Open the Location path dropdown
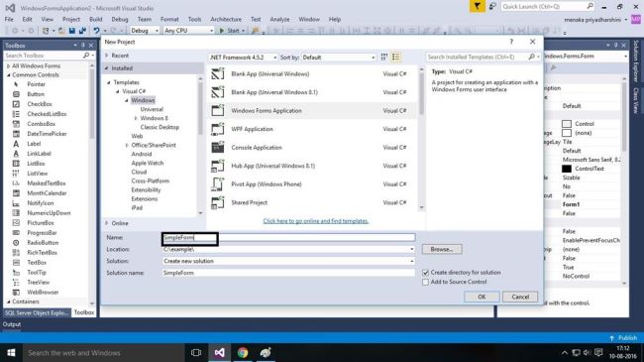Image resolution: width=644 pixels, height=362 pixels. click(x=411, y=249)
